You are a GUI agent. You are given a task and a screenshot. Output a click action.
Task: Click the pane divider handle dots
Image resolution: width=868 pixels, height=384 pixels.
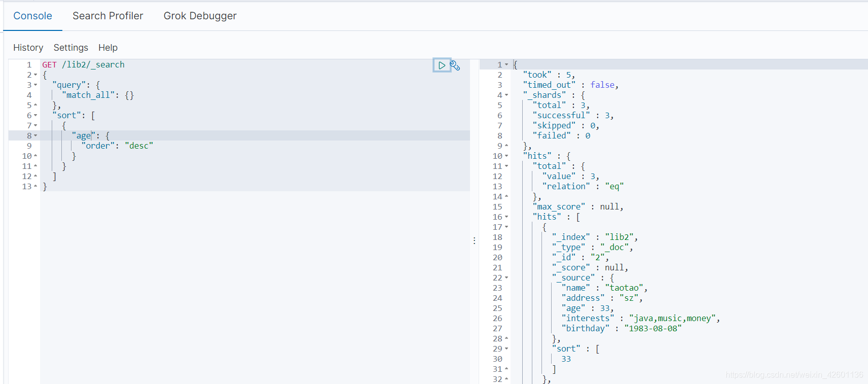click(475, 240)
